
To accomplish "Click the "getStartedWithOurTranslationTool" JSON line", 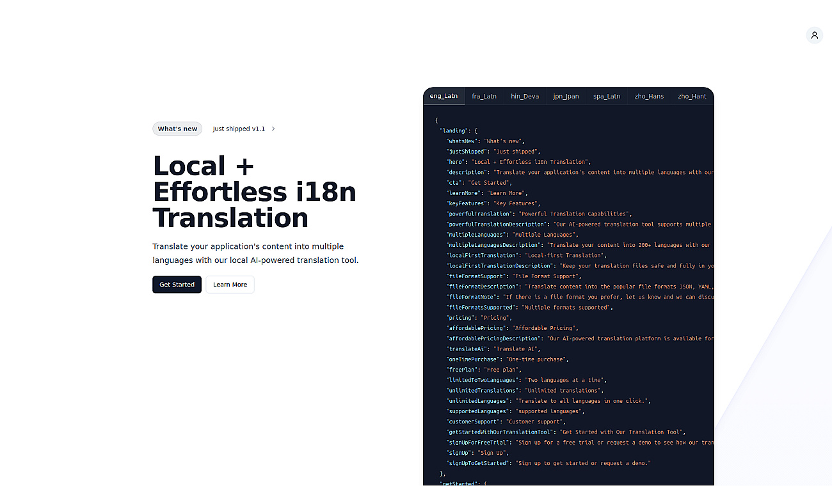I will 567,432.
